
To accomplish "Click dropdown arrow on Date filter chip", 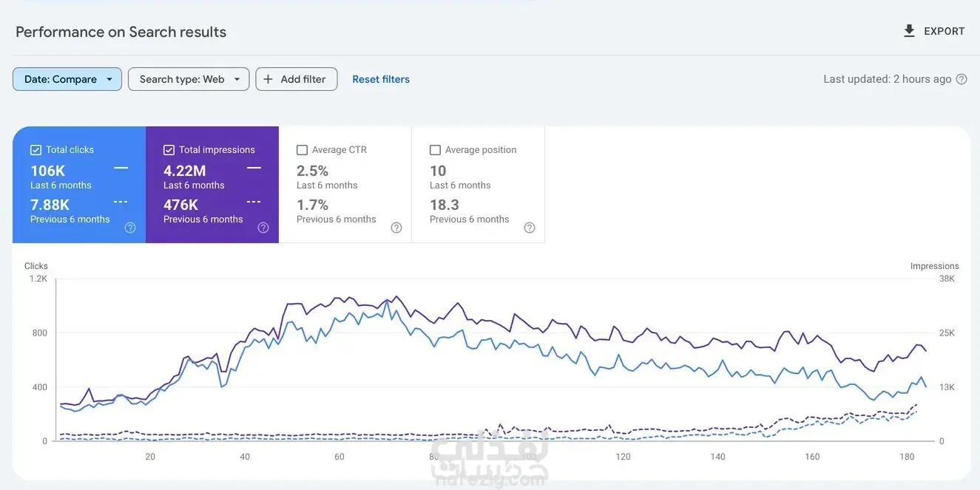I will coord(109,79).
